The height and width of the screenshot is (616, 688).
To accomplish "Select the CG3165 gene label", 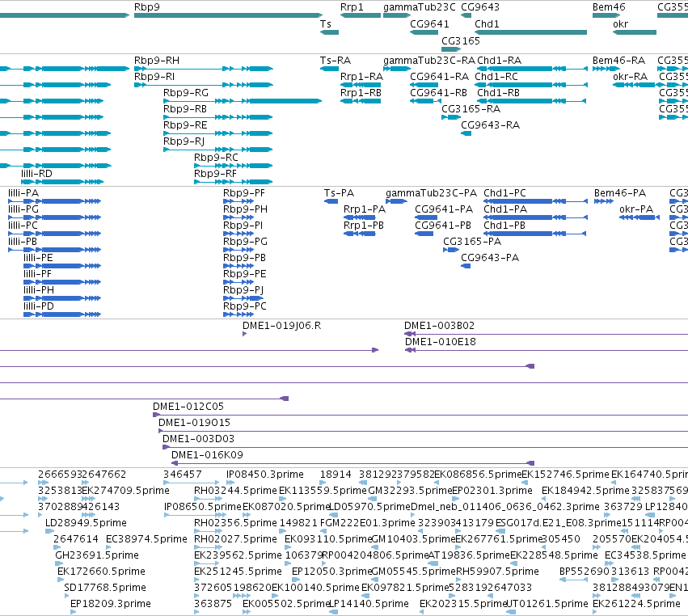I will tap(461, 40).
